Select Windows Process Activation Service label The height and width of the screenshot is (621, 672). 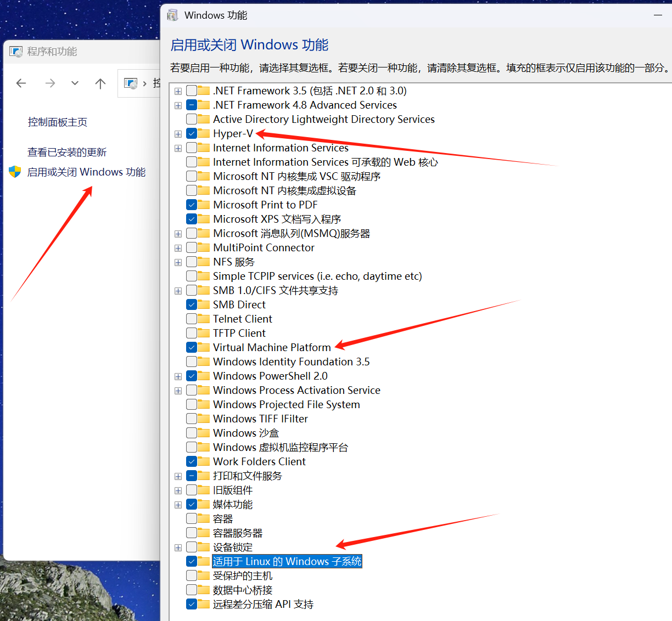296,390
